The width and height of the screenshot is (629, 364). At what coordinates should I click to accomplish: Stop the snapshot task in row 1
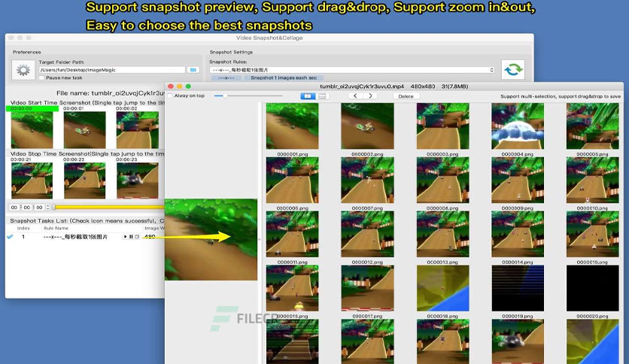pos(137,237)
